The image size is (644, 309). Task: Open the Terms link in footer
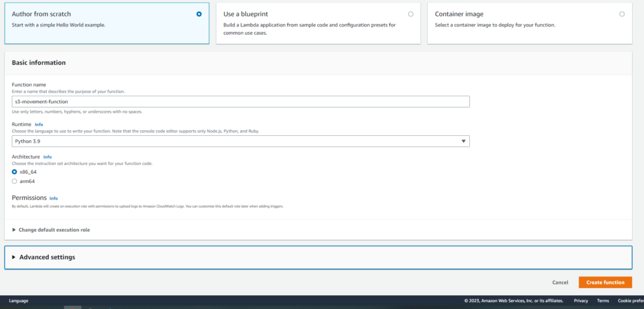[x=602, y=301]
